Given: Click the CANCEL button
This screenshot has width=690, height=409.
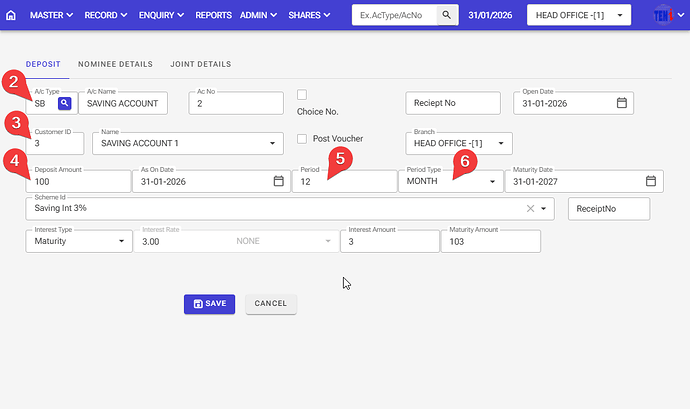Looking at the screenshot, I should (270, 303).
